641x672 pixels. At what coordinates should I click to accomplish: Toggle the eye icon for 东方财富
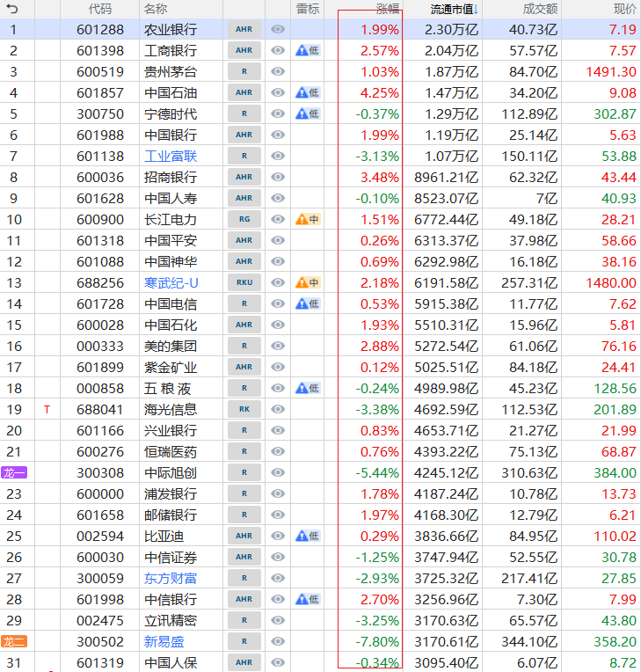click(278, 578)
